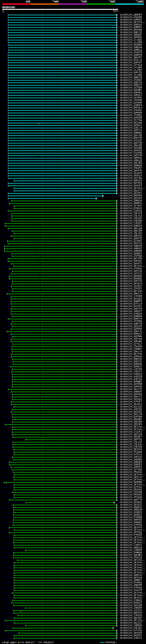Open hit UniRef100_Q6RUF6

[131, 15]
